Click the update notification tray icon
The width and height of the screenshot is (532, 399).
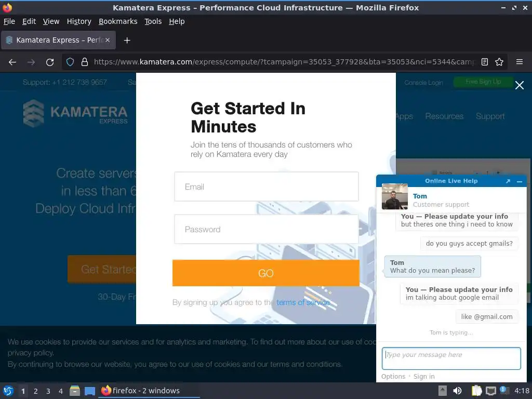[x=504, y=391]
